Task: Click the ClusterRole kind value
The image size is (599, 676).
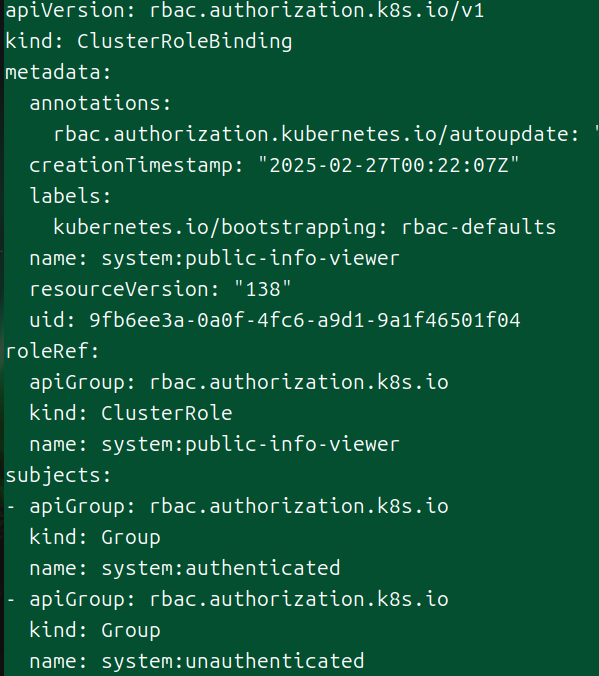Action: coord(166,413)
